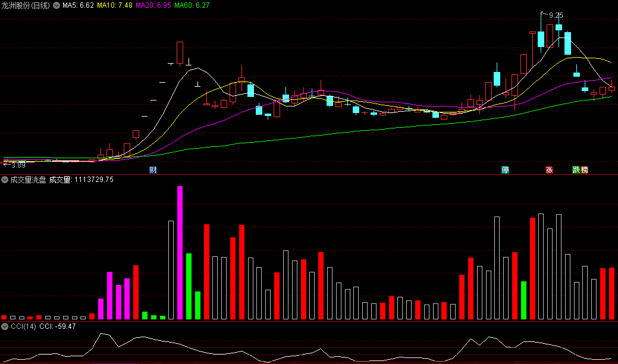This screenshot has width=618, height=364.
Task: Click the teal 停 marker icon
Action: [x=505, y=170]
